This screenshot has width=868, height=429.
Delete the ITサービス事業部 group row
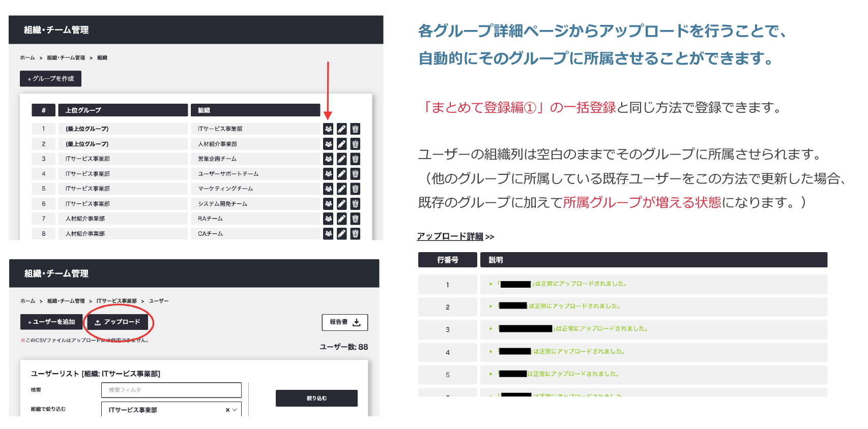(x=355, y=129)
